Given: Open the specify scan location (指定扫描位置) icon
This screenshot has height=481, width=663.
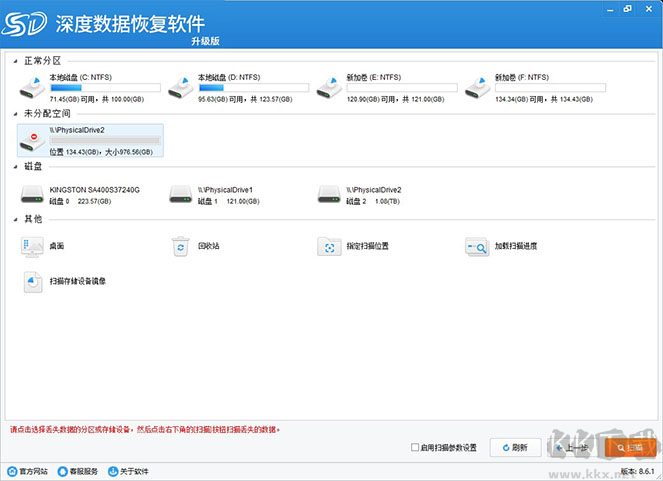Looking at the screenshot, I should (x=329, y=247).
